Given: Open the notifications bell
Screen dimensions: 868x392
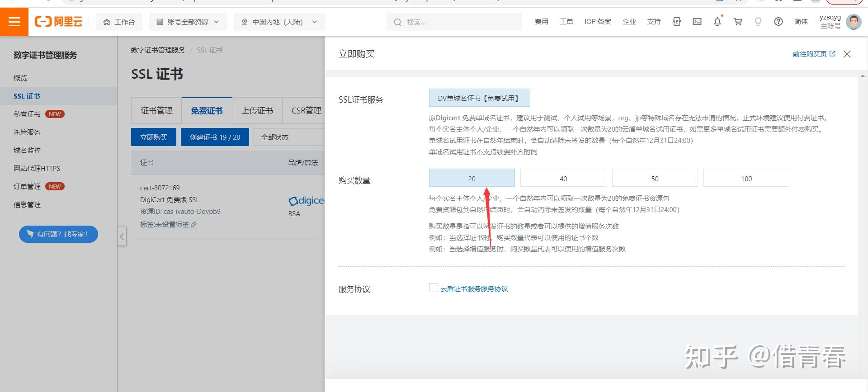Looking at the screenshot, I should coord(717,22).
